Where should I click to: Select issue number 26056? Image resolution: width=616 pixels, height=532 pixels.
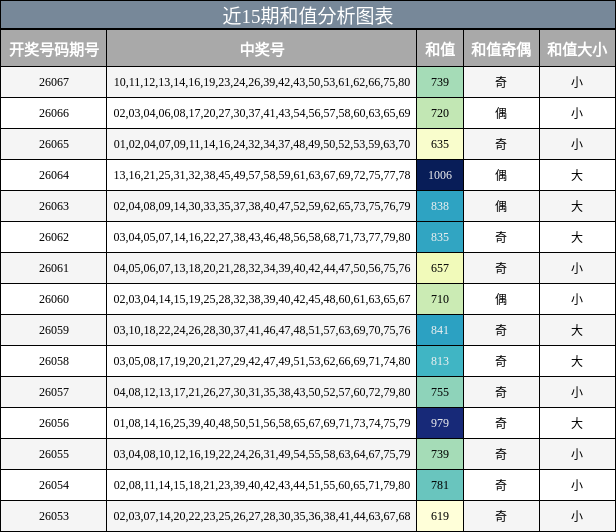point(53,423)
